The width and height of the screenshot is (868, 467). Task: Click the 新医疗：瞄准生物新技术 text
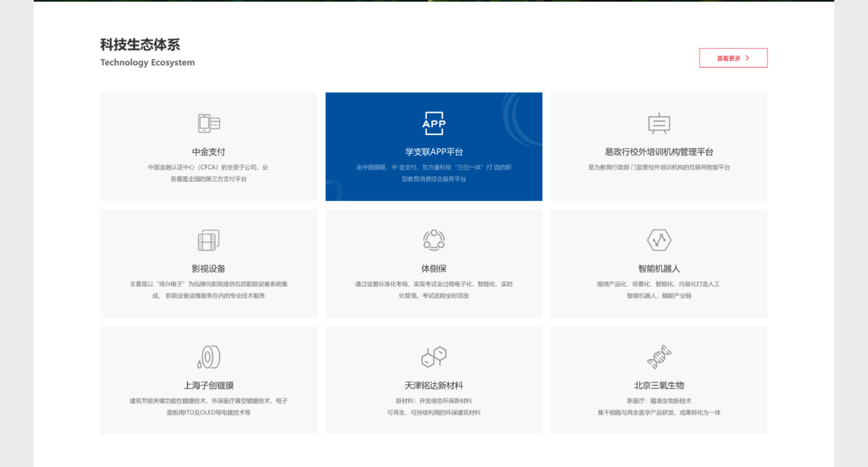(x=659, y=401)
